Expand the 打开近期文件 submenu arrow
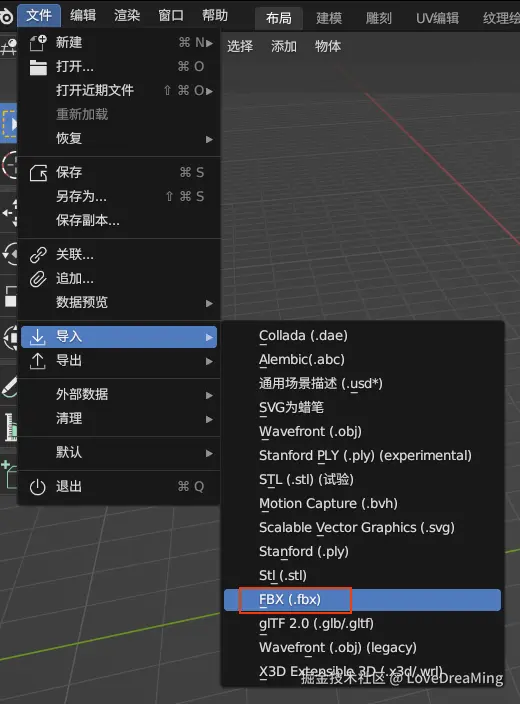The height and width of the screenshot is (704, 520). (209, 91)
